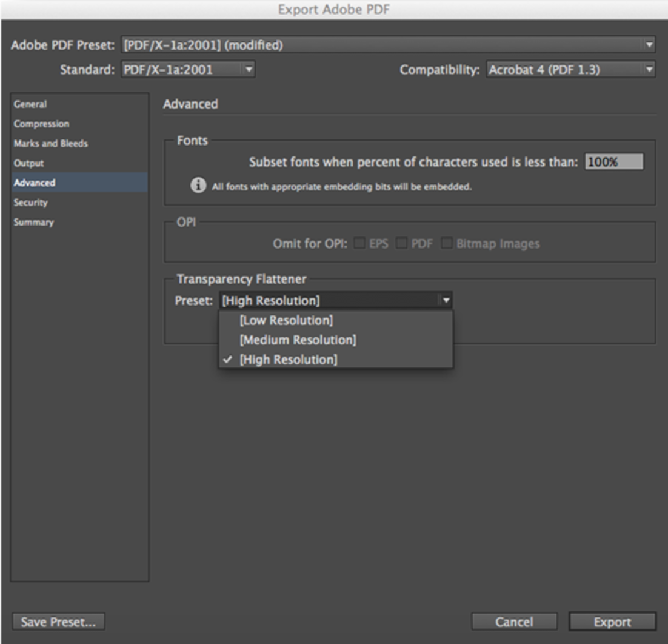The height and width of the screenshot is (644, 668).
Task: Toggle the EPS checkbox under Omit for OPI
Action: coord(359,243)
